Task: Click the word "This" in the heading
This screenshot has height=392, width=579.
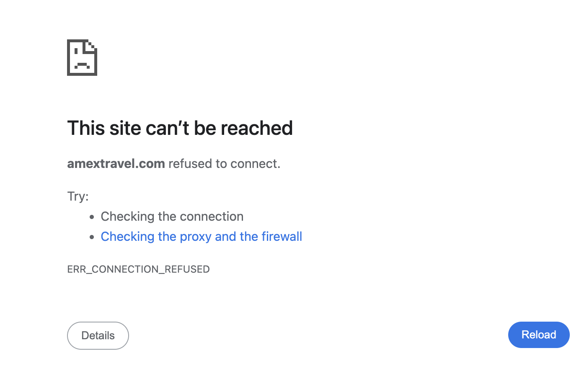Action: [x=86, y=128]
